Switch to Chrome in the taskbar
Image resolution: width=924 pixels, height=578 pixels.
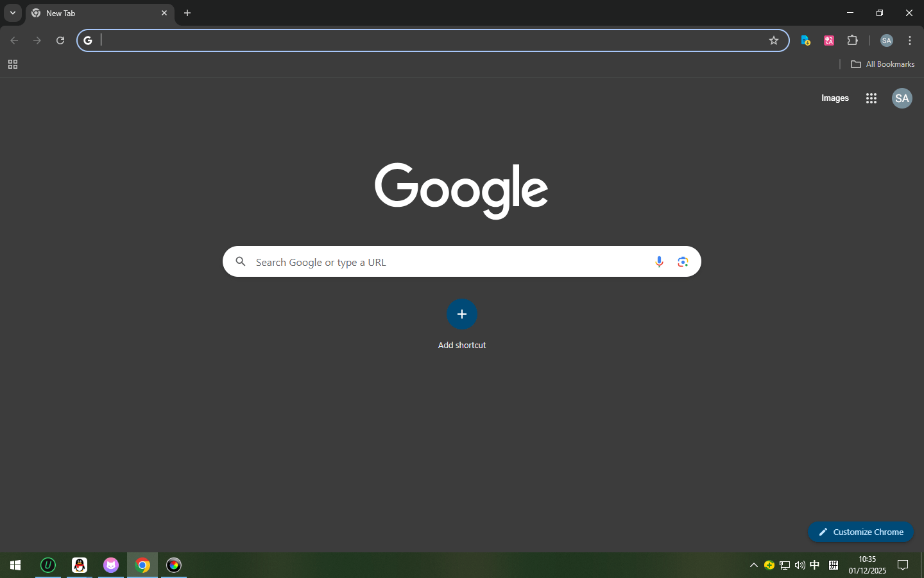(x=142, y=565)
